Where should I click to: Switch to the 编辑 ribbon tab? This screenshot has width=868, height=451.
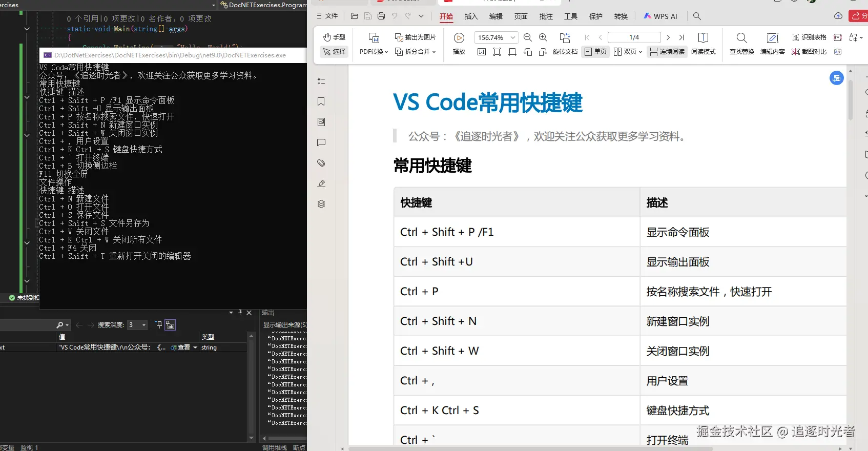496,16
